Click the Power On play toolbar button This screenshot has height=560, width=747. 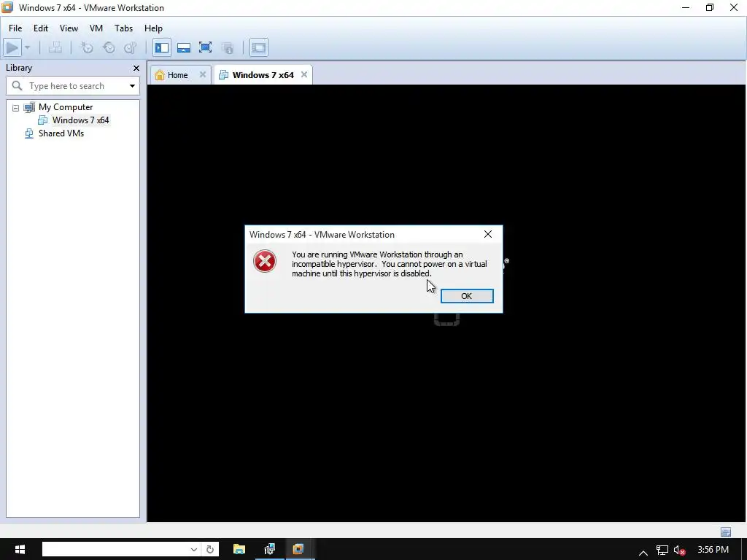point(12,47)
